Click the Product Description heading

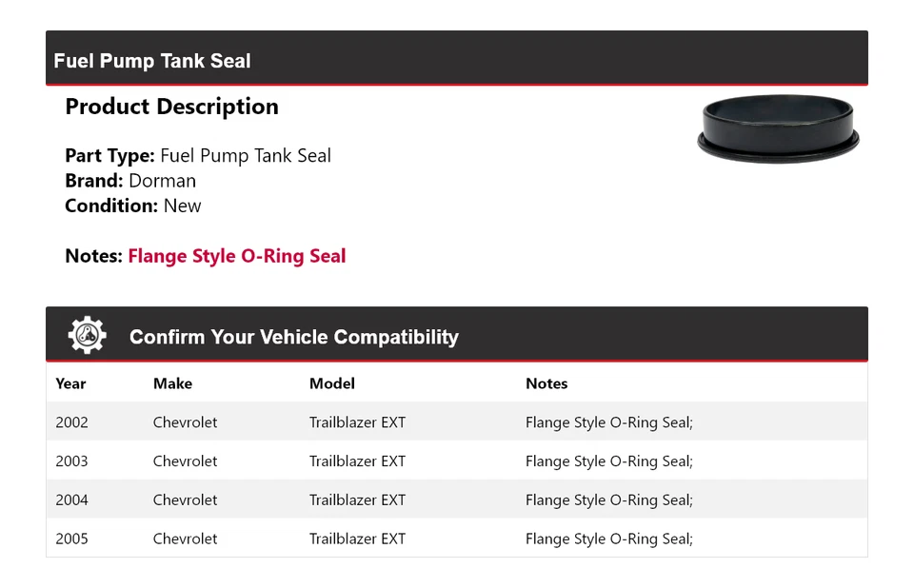[171, 107]
